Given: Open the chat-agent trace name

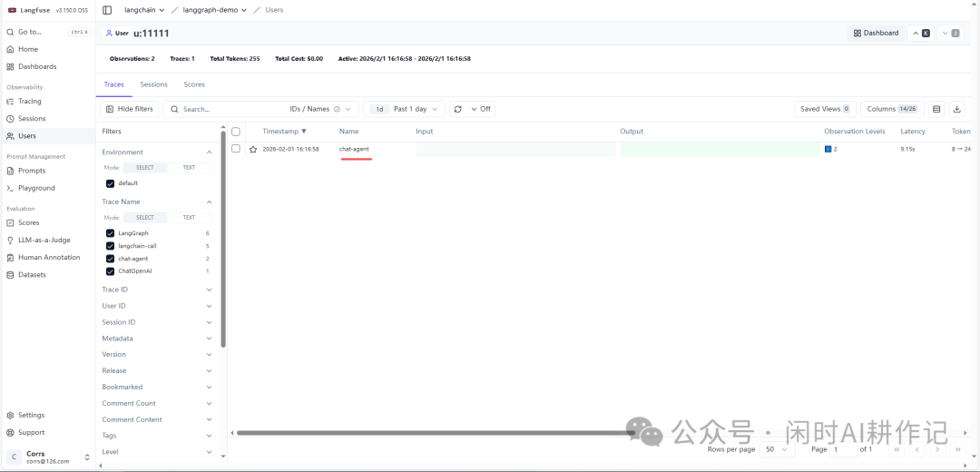Looking at the screenshot, I should (x=354, y=149).
